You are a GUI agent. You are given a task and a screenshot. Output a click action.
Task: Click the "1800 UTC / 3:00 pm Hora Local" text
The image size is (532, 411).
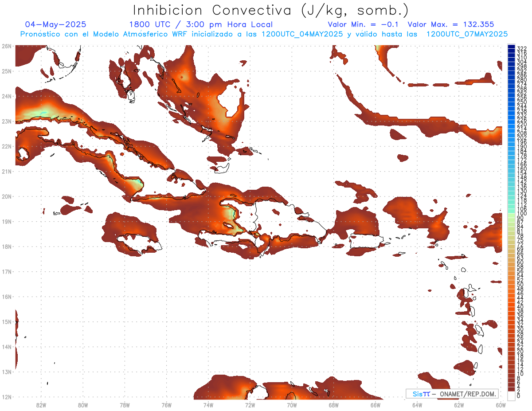tap(201, 24)
